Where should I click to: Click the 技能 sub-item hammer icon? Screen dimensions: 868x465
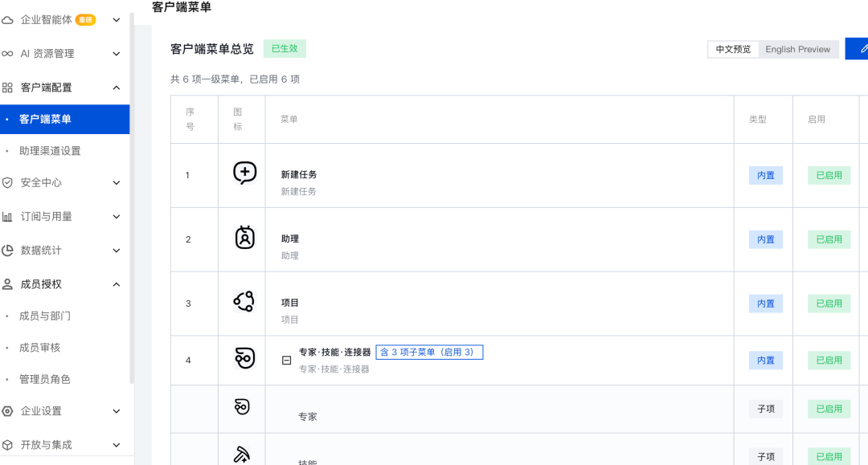[x=241, y=455]
